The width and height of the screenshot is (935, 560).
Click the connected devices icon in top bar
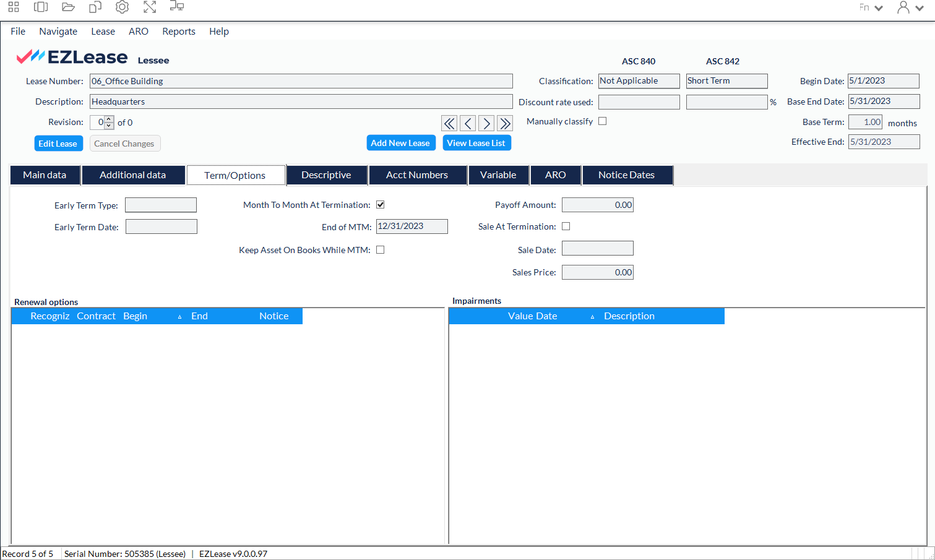click(177, 7)
